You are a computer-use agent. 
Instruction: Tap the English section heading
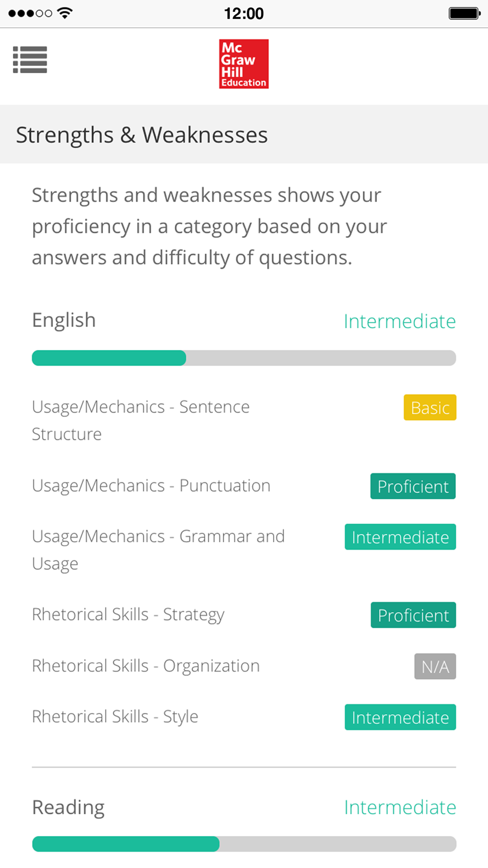[x=64, y=321]
